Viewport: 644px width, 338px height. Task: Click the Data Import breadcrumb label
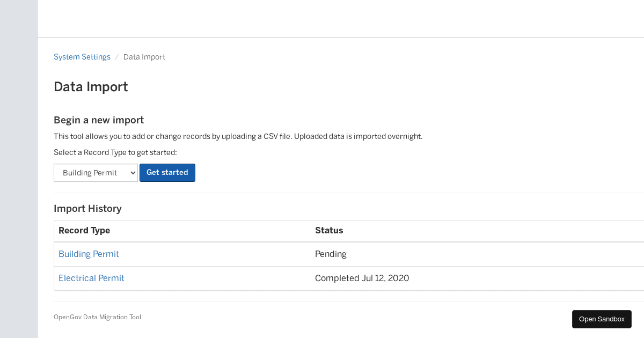click(x=144, y=56)
